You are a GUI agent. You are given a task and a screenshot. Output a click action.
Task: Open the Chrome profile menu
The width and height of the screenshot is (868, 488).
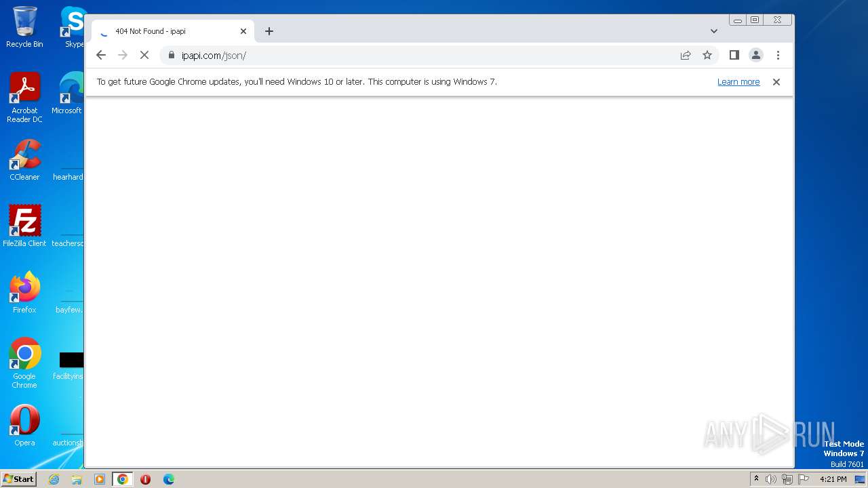pos(756,56)
